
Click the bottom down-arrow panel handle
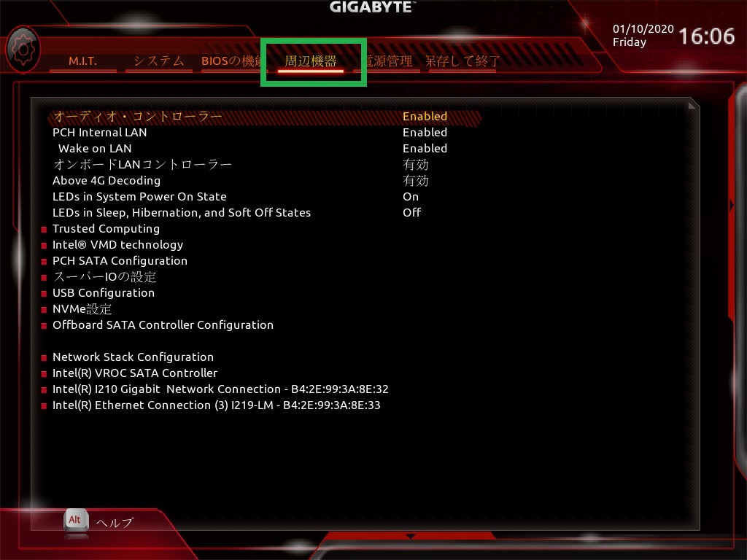point(410,537)
